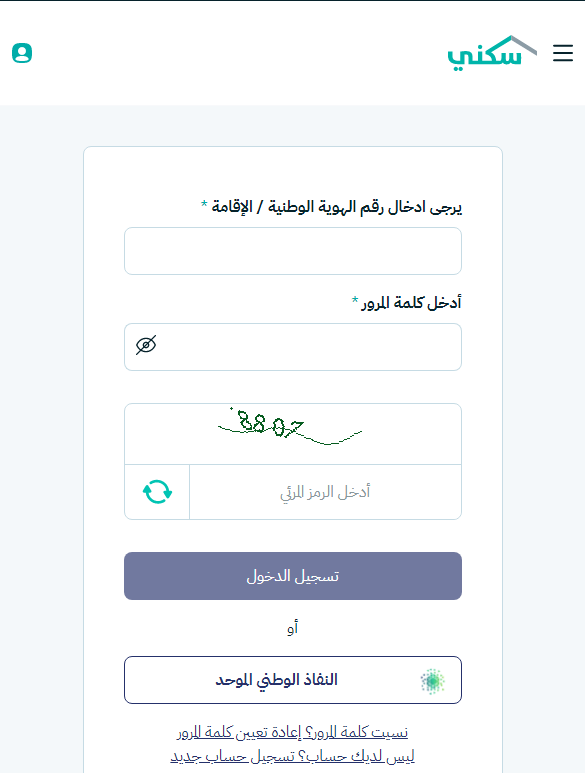
Task: Toggle password visibility with the eye icon
Action: [x=146, y=345]
